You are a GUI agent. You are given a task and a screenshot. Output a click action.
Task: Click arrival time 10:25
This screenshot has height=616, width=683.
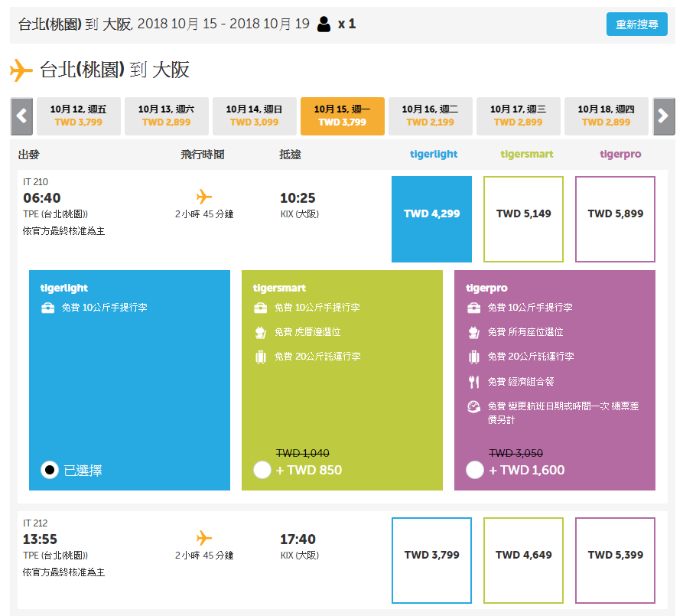[x=298, y=198]
